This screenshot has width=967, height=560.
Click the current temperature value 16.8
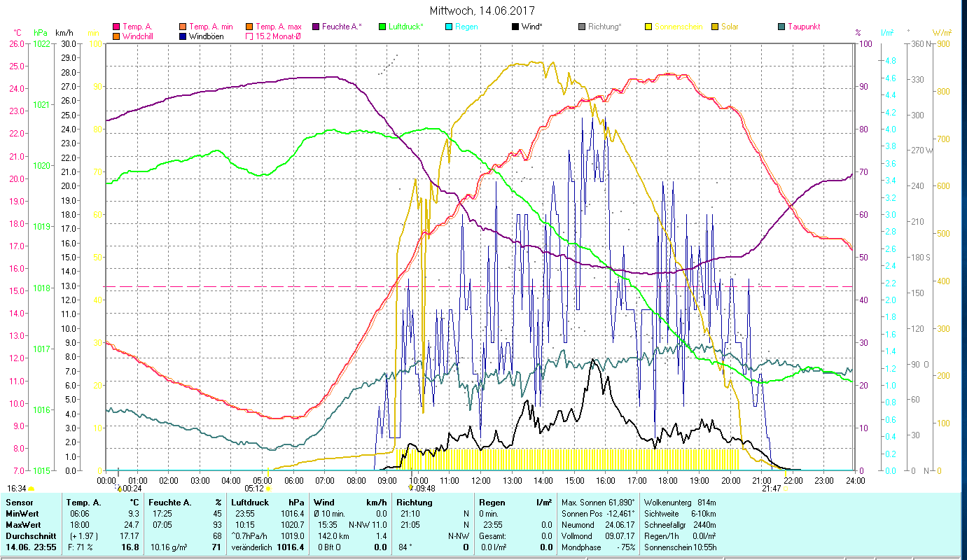130,547
